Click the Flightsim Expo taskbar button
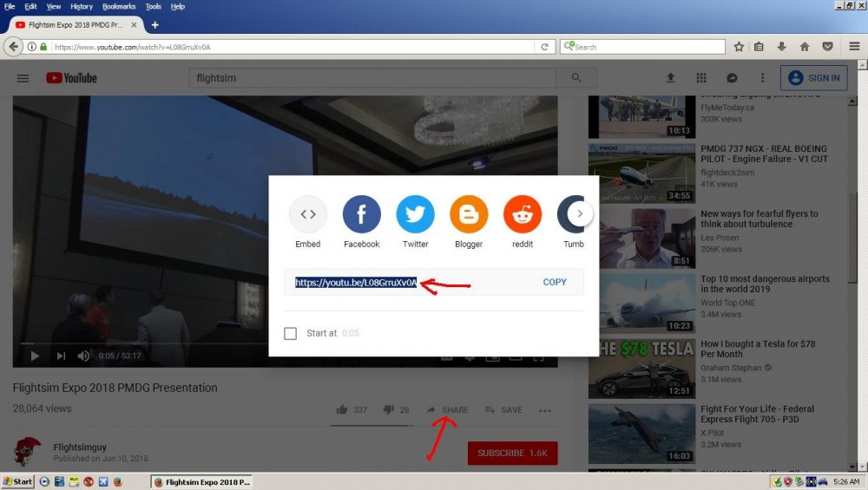Image resolution: width=868 pixels, height=490 pixels. pos(202,481)
